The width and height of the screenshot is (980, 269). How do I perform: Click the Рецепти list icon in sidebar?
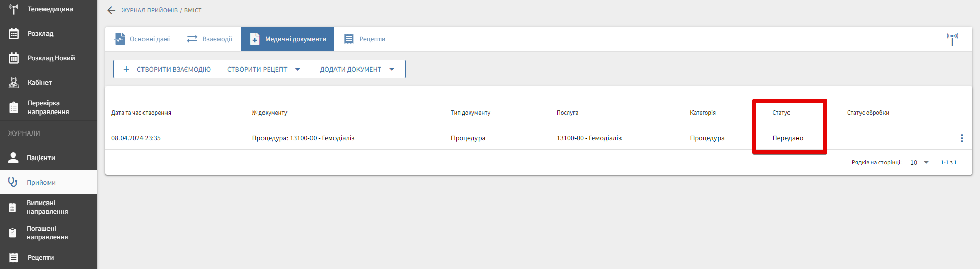point(14,258)
